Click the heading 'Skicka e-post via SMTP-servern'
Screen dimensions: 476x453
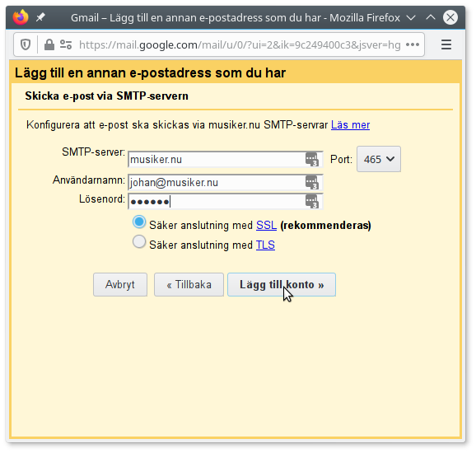pyautogui.click(x=106, y=96)
